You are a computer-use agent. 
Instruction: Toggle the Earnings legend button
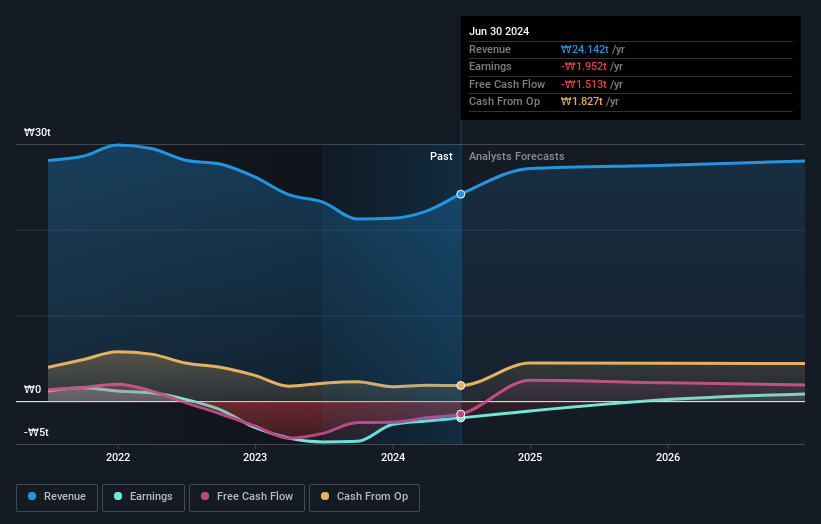(143, 497)
